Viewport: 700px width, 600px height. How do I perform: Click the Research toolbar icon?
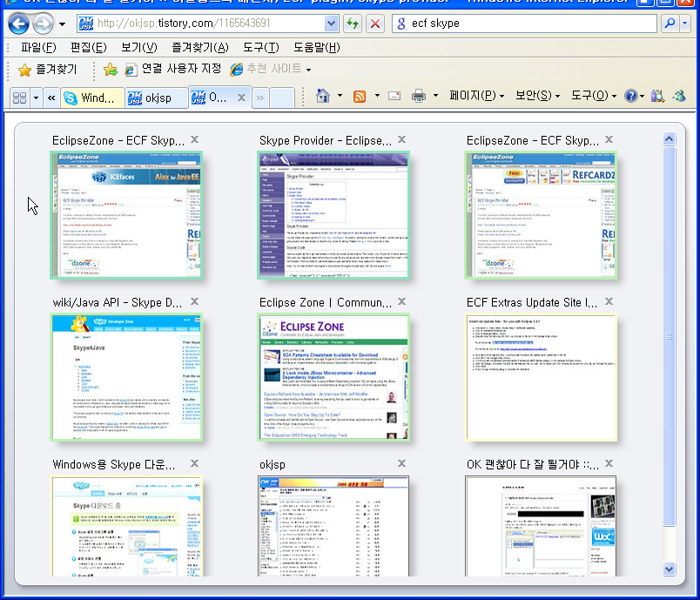point(657,96)
